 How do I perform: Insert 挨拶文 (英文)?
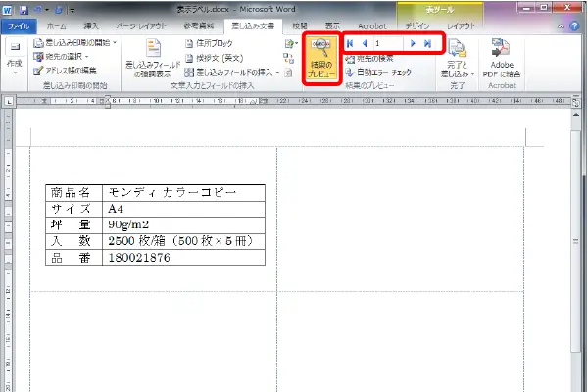(x=215, y=58)
